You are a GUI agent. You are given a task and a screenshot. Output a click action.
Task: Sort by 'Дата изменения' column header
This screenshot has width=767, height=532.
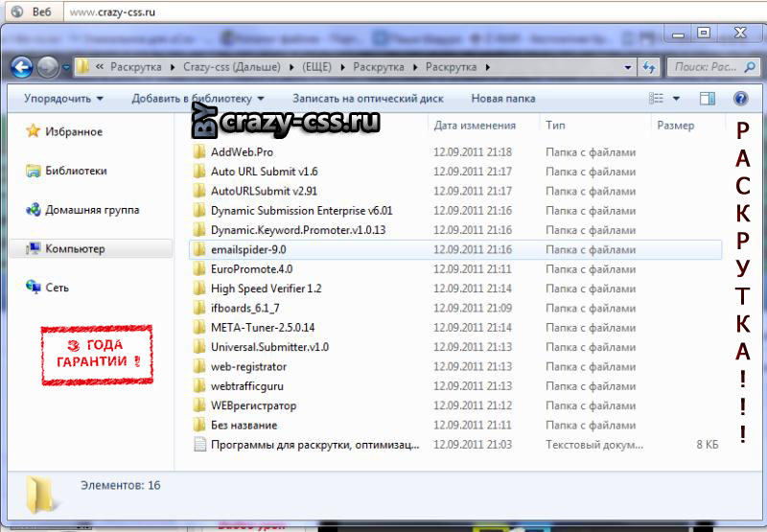click(475, 126)
